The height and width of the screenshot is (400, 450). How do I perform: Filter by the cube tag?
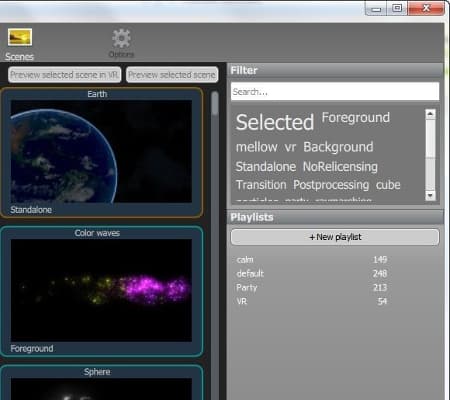tap(388, 185)
